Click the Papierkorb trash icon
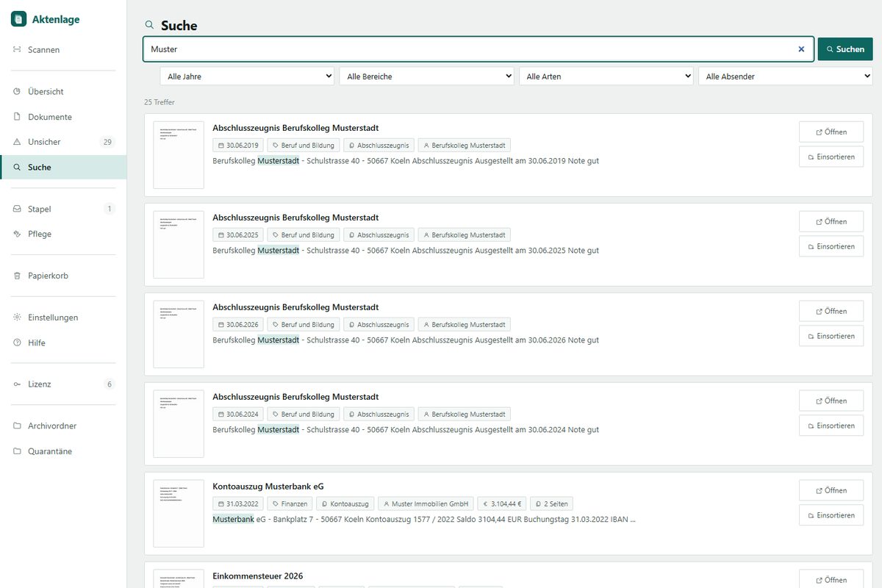 (17, 276)
